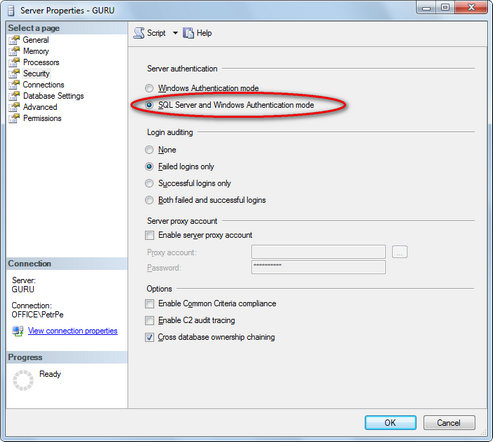Screen dimensions: 493x442
Task: Choose Failed logins only auditing
Action: click(x=149, y=166)
